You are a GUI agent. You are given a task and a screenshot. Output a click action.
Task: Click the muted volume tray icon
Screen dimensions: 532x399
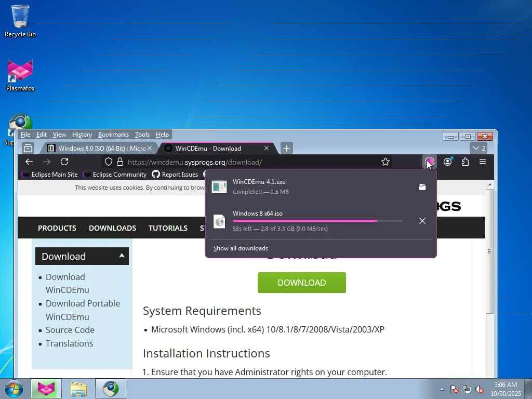480,389
